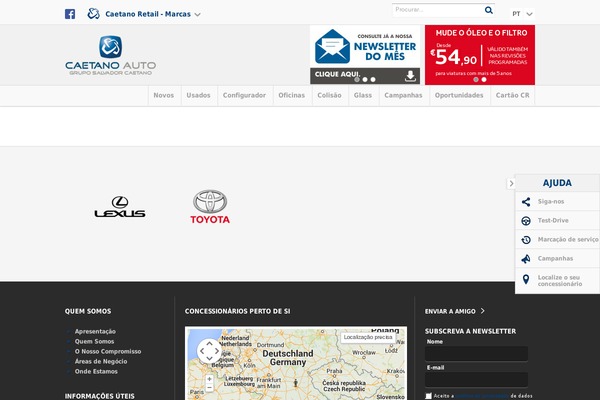This screenshot has width=600, height=400.
Task: Open the Cartão CR menu
Action: 512,95
